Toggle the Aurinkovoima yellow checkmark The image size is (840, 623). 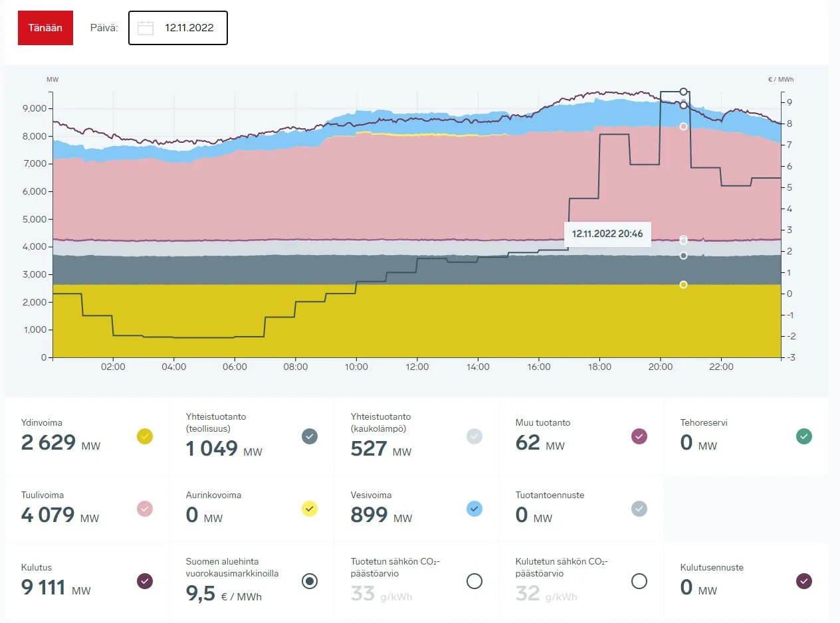[310, 509]
